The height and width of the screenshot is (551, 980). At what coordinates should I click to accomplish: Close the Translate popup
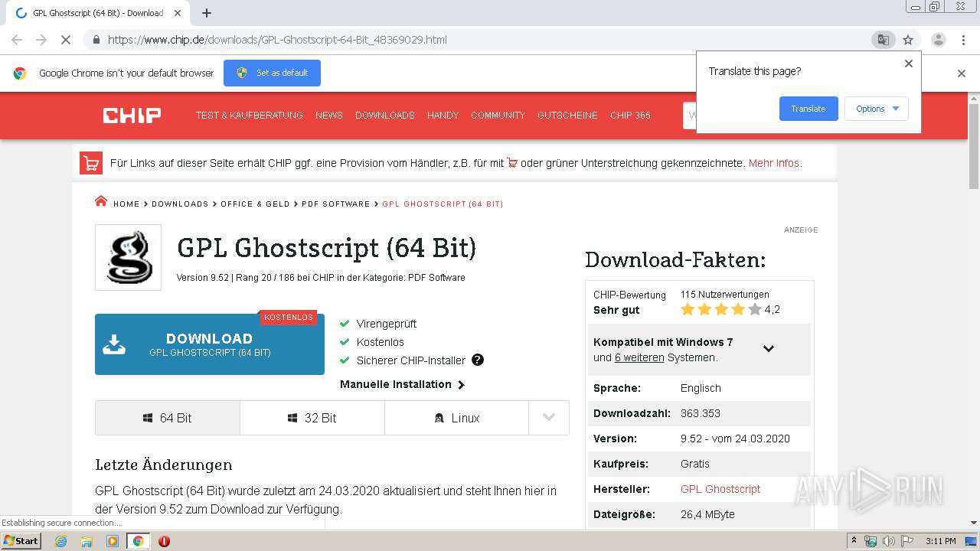(x=909, y=64)
